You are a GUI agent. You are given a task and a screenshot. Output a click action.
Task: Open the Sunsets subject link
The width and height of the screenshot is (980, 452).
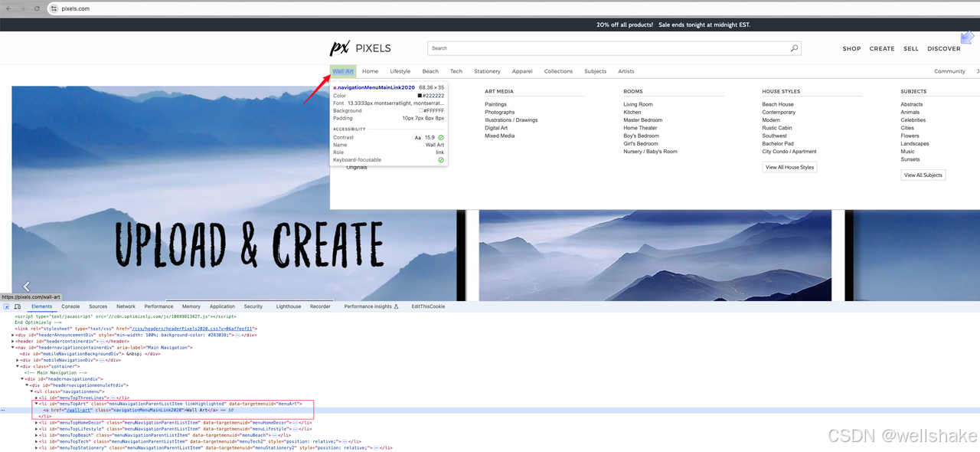click(x=910, y=159)
